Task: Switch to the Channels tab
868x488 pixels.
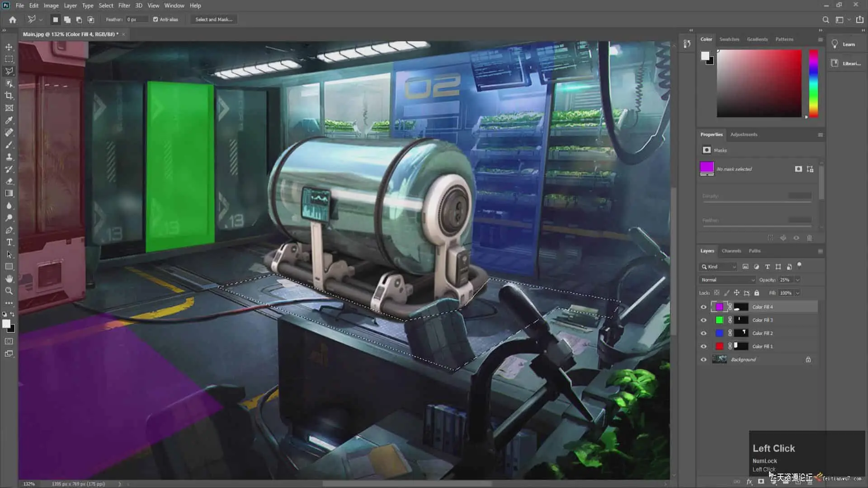Action: 731,251
